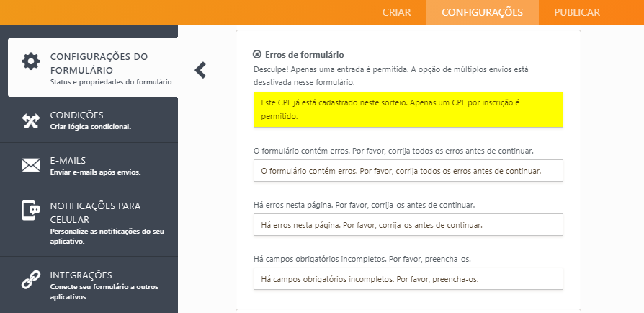The height and width of the screenshot is (313, 644).
Task: Select Configurações do Formulário sidebar item
Action: 93,68
